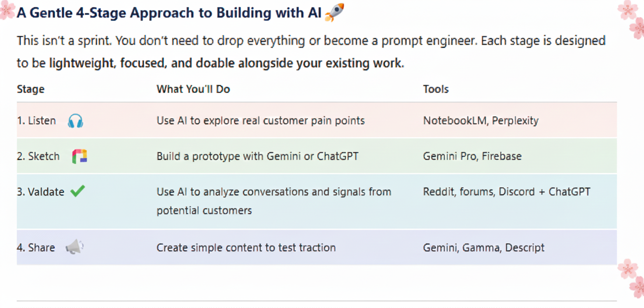The image size is (644, 308).
Task: Click the "2. Sketch" stage label
Action: (x=38, y=156)
